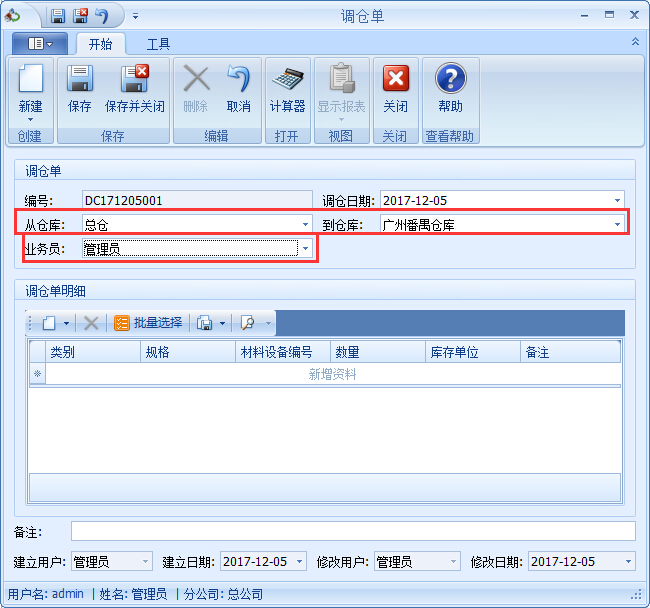The width and height of the screenshot is (650, 608).
Task: Expand the 到仓库 (To warehouse) dropdown
Action: click(617, 225)
